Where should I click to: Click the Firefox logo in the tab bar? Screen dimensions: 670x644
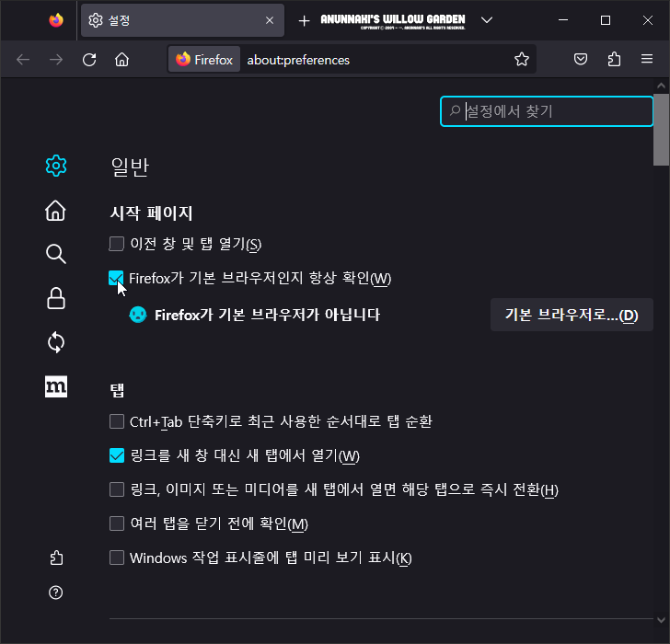(x=56, y=20)
